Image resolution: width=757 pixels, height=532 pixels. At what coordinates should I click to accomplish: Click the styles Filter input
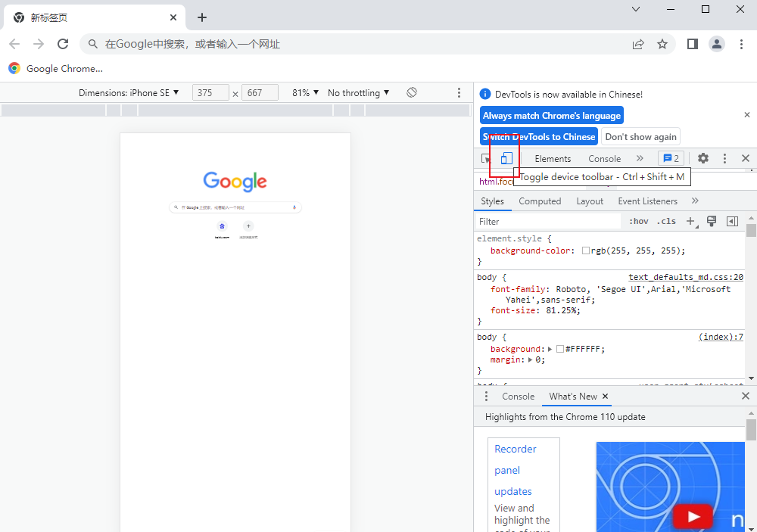[x=548, y=222]
